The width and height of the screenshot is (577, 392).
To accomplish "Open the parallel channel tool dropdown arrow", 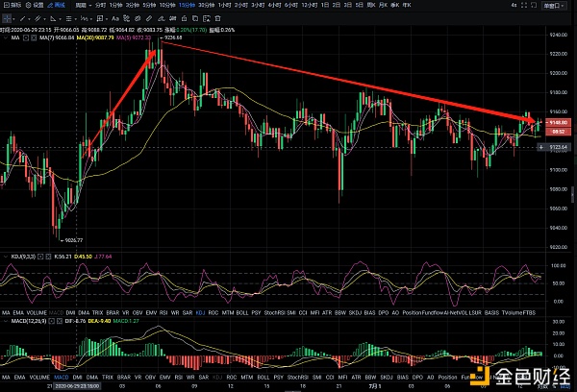I will coord(44,19).
